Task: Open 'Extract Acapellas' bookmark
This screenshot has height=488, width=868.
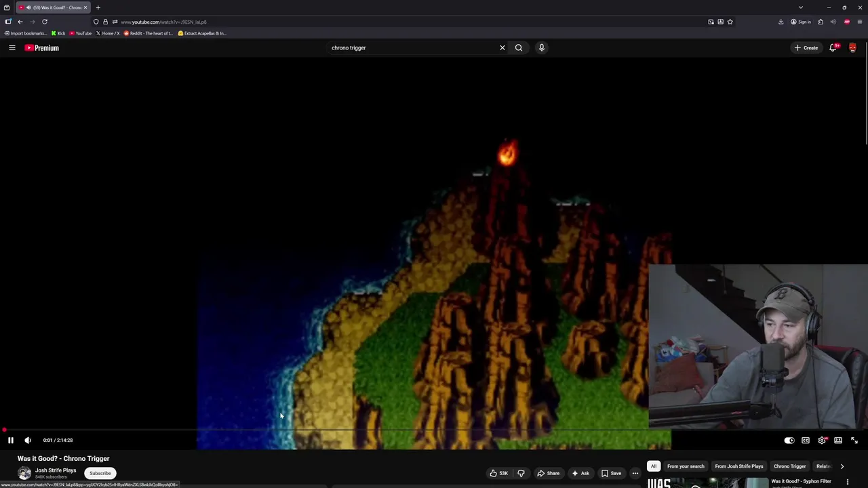Action: click(202, 33)
